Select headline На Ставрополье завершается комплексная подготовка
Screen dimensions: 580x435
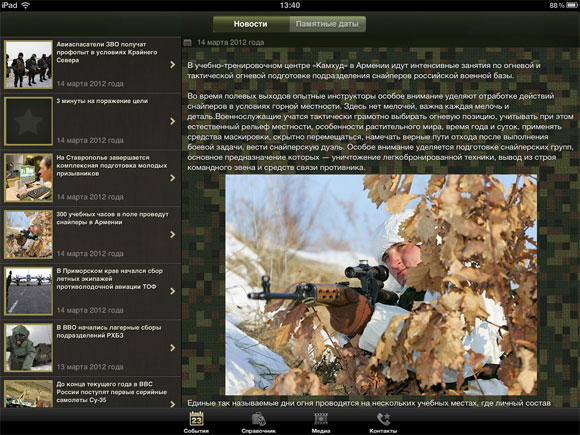click(x=112, y=166)
